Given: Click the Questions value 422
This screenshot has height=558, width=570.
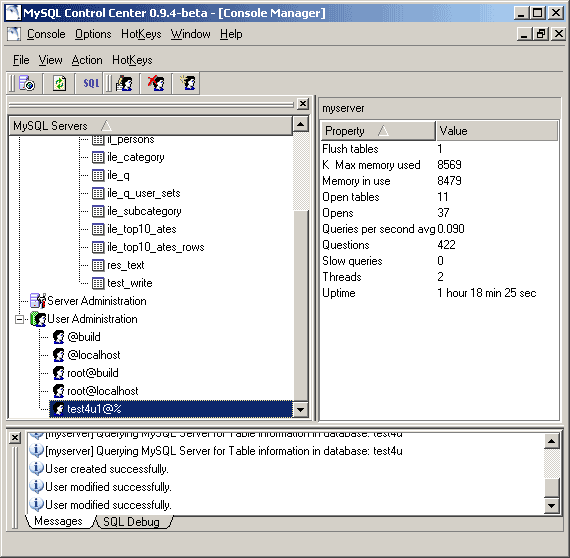Looking at the screenshot, I should tap(446, 245).
